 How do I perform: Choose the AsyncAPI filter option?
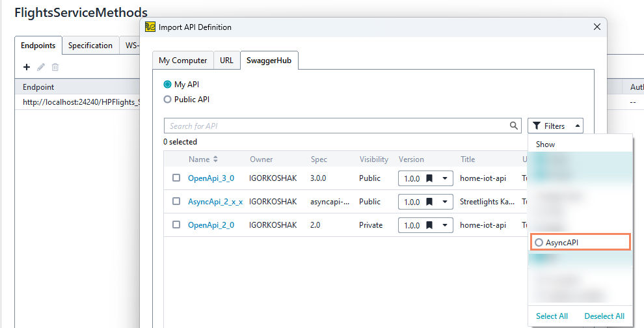click(539, 242)
